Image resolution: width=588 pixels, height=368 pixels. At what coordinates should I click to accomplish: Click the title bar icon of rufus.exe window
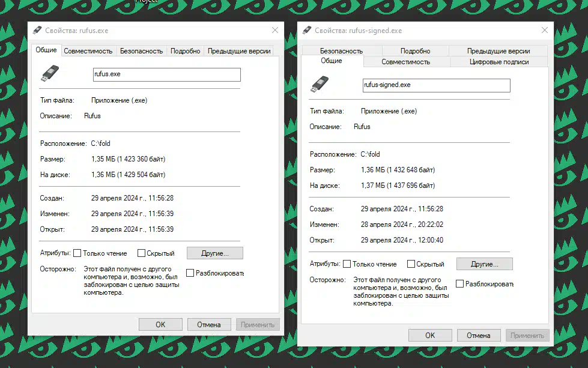(37, 31)
